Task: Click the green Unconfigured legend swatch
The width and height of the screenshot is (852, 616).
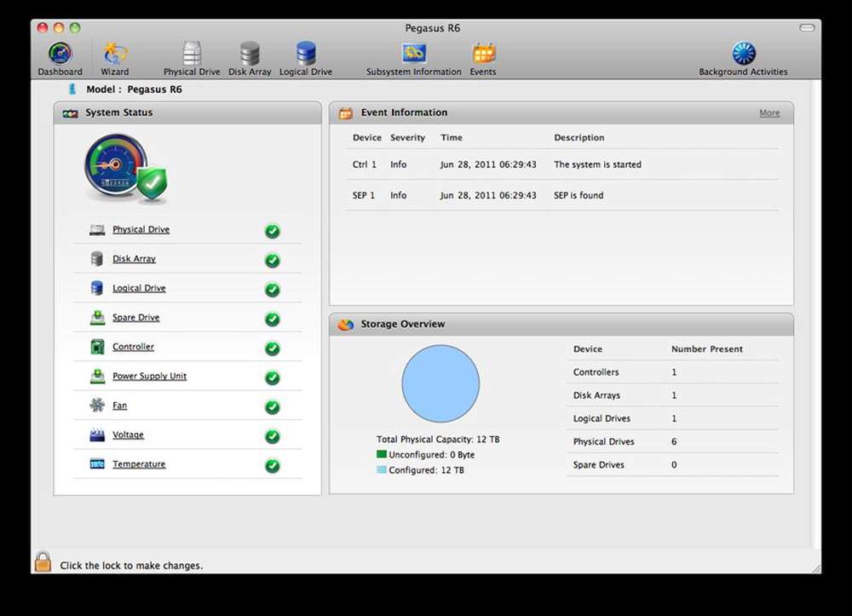Action: (x=382, y=454)
